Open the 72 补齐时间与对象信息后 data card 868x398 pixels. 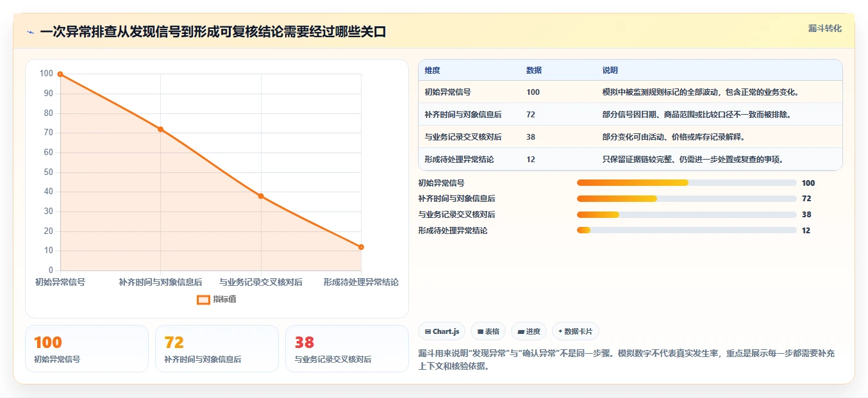click(217, 349)
